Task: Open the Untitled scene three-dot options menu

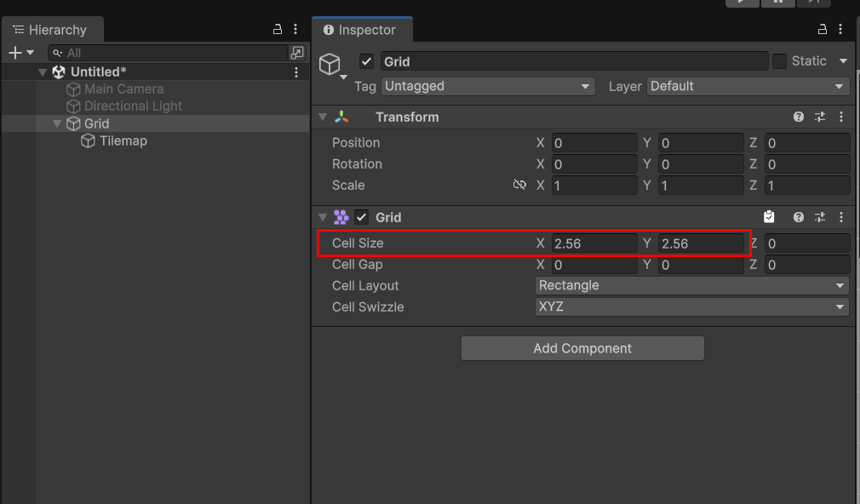Action: coord(296,72)
